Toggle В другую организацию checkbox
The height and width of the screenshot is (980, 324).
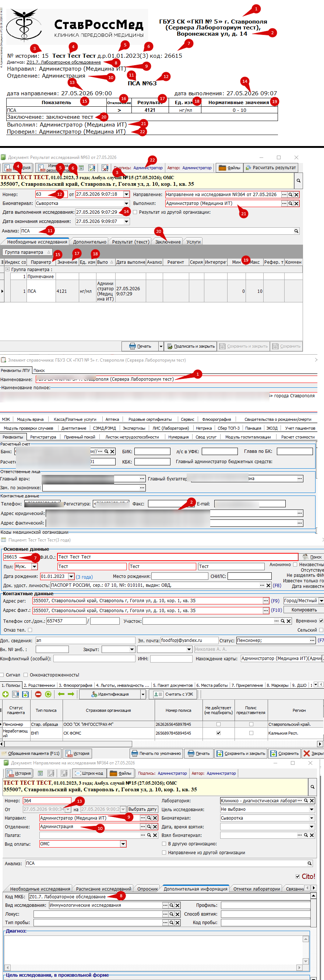(164, 844)
